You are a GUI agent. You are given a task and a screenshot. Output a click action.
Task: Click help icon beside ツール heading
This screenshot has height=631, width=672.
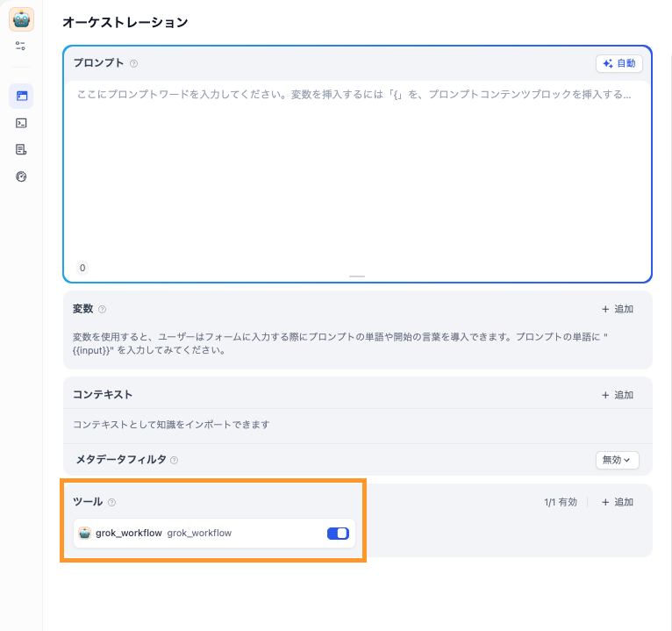[x=112, y=502]
